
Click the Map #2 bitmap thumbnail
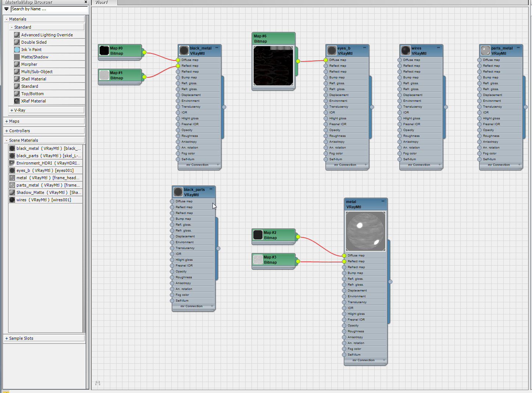click(258, 235)
